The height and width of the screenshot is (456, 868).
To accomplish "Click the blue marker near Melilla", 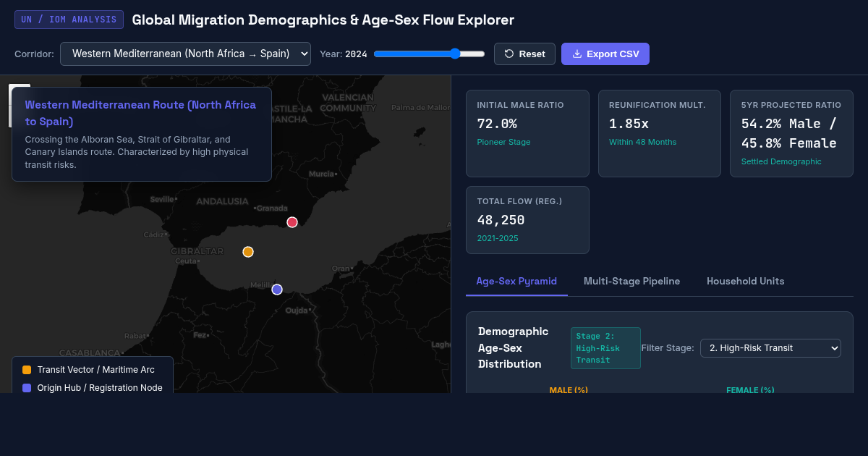I will pos(277,290).
